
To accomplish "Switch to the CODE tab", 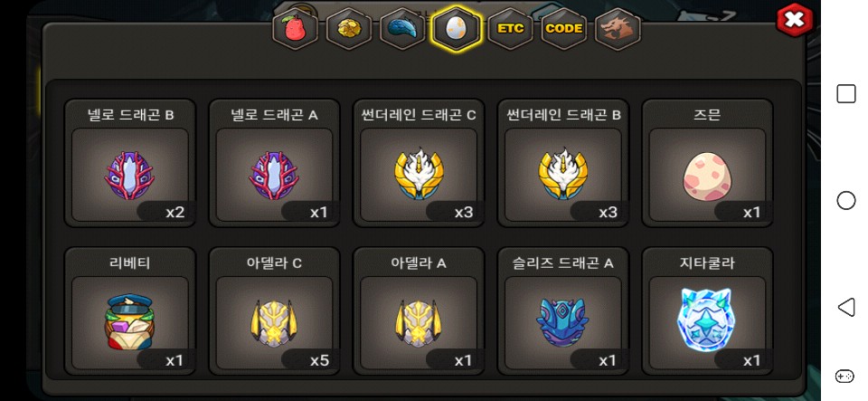I will tap(563, 29).
